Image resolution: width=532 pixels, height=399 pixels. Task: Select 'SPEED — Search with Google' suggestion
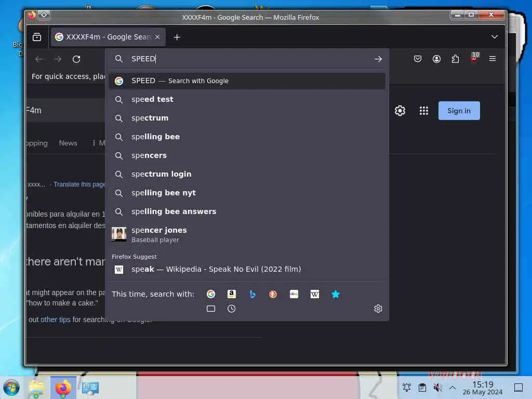(x=247, y=81)
